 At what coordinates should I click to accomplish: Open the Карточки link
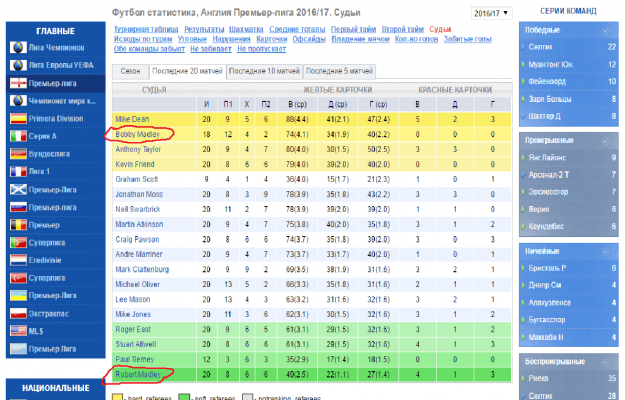pos(272,39)
